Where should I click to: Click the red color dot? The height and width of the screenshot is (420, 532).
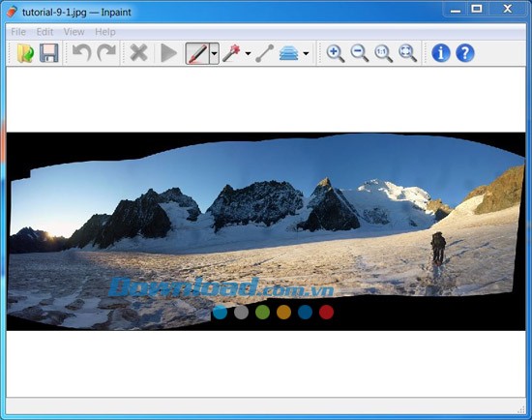326,312
